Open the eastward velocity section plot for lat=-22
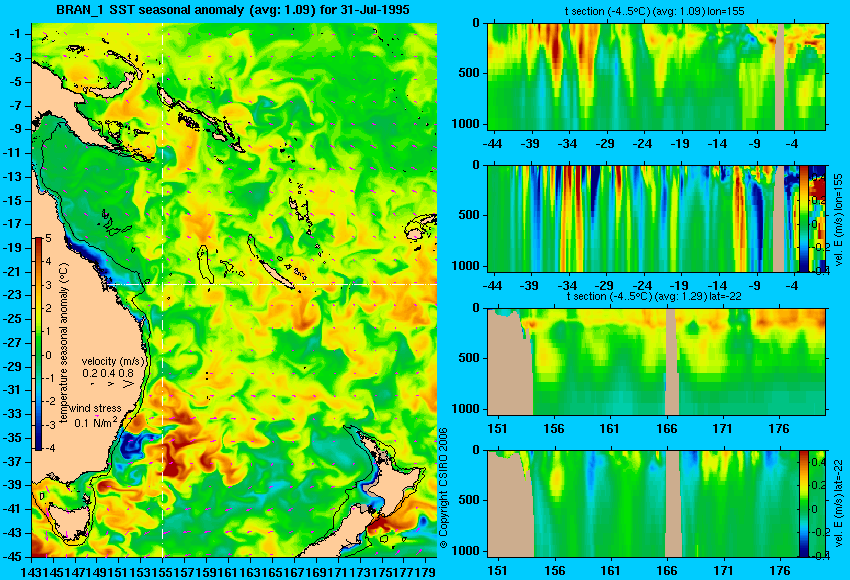850x580 pixels. pyautogui.click(x=643, y=504)
